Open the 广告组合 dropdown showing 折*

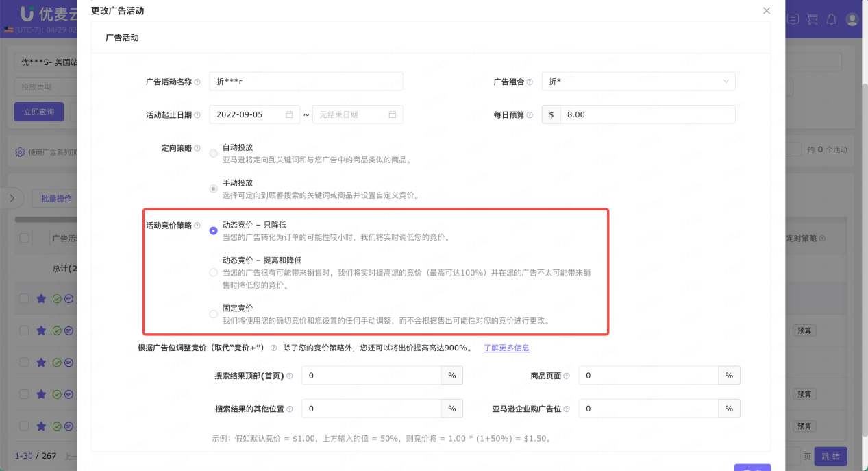[x=638, y=81]
